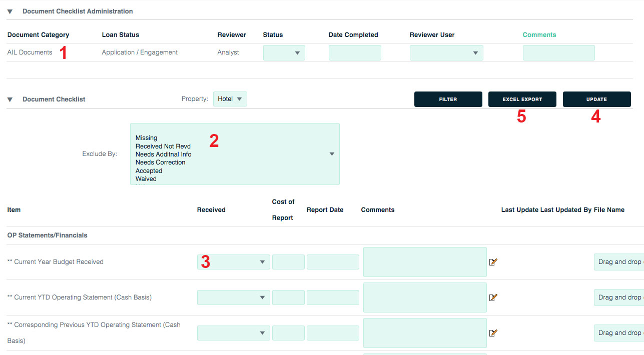Click Cost of Report field for Current YTD Statement
This screenshot has width=644, height=355.
coord(288,297)
